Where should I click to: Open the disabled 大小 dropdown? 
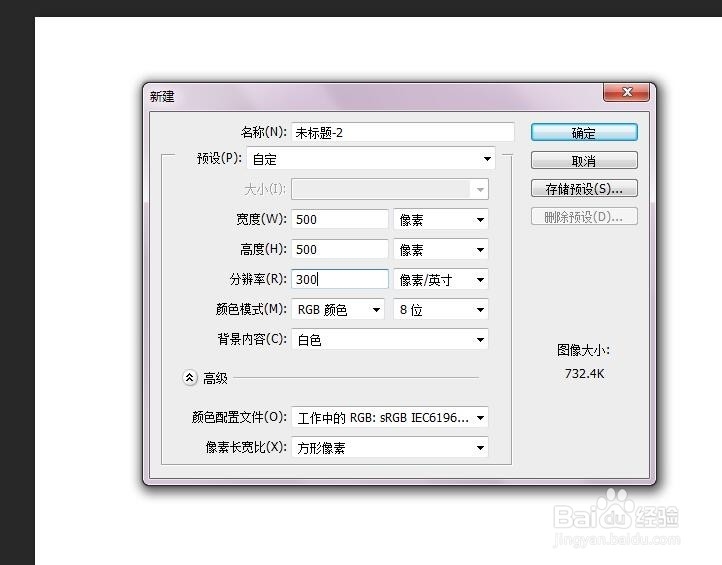390,189
